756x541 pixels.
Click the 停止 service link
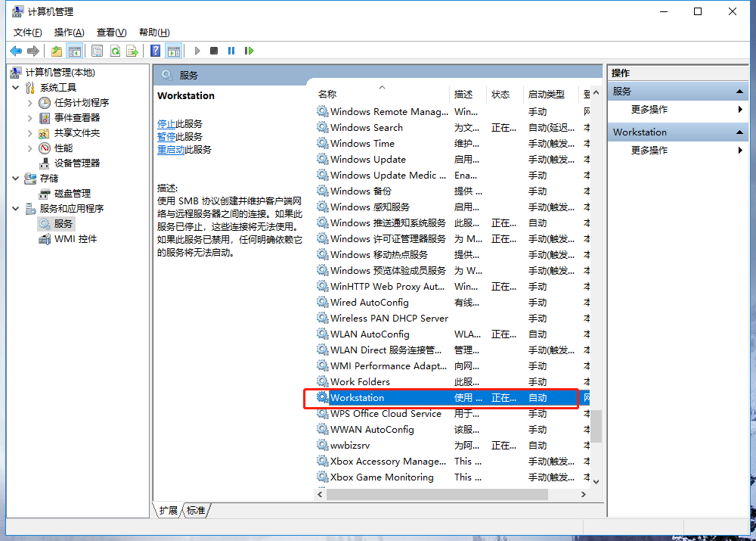pyautogui.click(x=166, y=124)
